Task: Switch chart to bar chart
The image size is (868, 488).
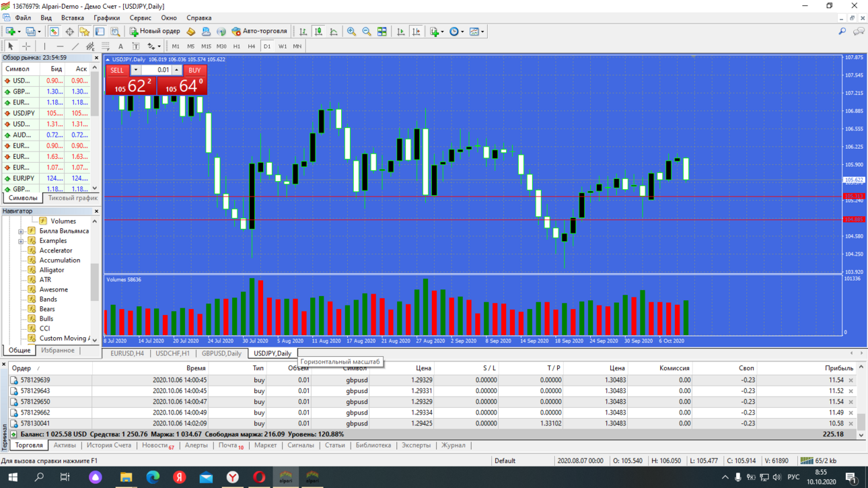Action: (303, 32)
